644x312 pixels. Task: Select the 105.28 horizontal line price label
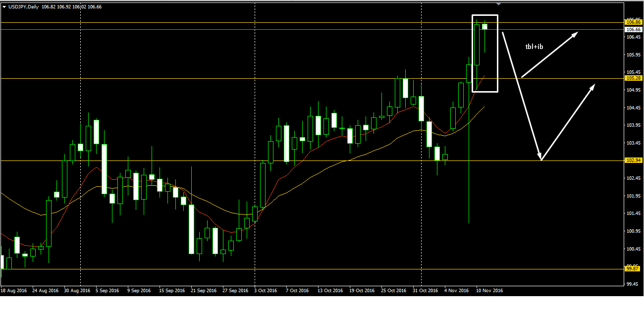[x=634, y=78]
